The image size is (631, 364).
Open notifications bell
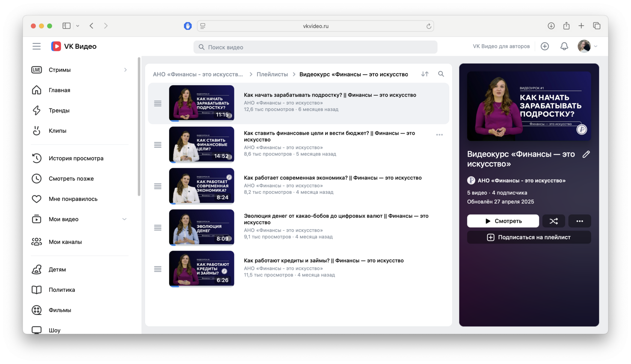tap(564, 47)
